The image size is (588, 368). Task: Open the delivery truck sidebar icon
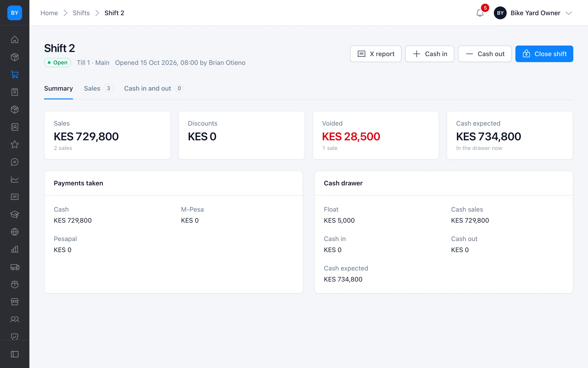point(14,267)
